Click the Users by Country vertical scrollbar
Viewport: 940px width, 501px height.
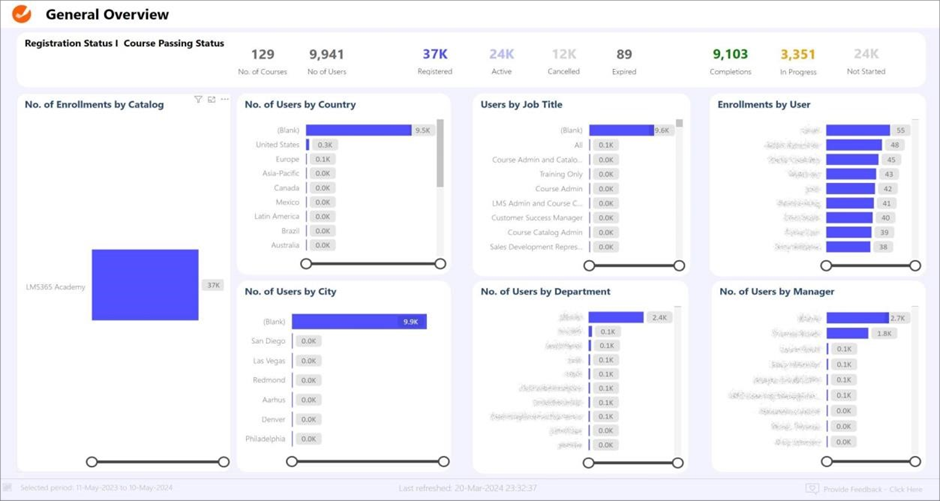click(x=440, y=155)
